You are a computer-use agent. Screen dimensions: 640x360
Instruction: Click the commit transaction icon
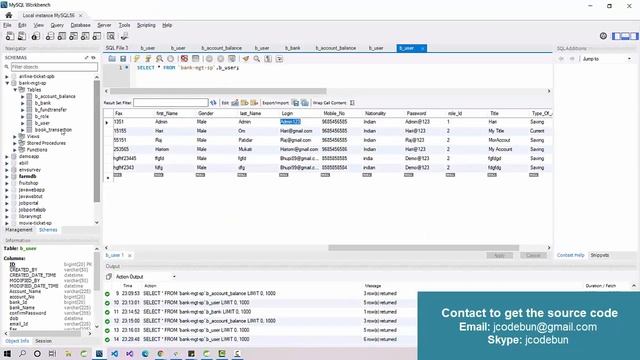pyautogui.click(x=209, y=59)
